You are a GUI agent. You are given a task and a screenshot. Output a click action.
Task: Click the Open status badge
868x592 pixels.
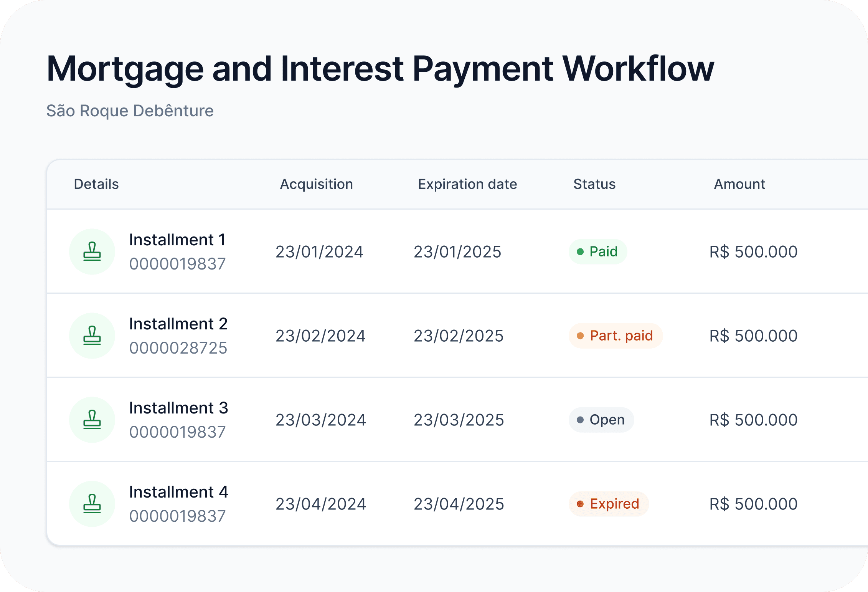601,420
